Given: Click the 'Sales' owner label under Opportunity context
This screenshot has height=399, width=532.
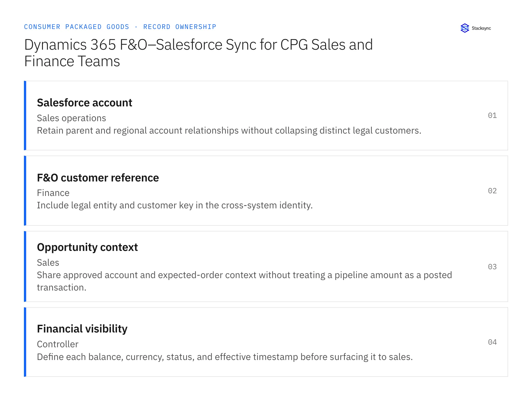Looking at the screenshot, I should [x=48, y=263].
